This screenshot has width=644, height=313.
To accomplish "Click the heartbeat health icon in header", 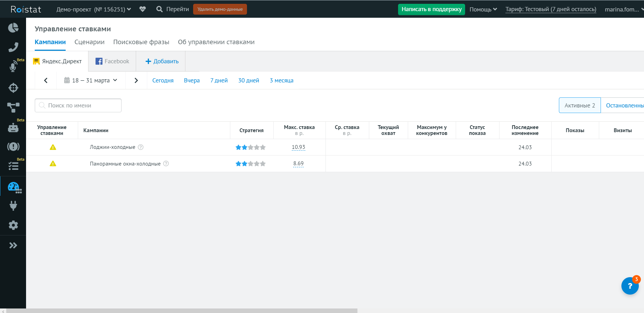I will click(x=142, y=9).
